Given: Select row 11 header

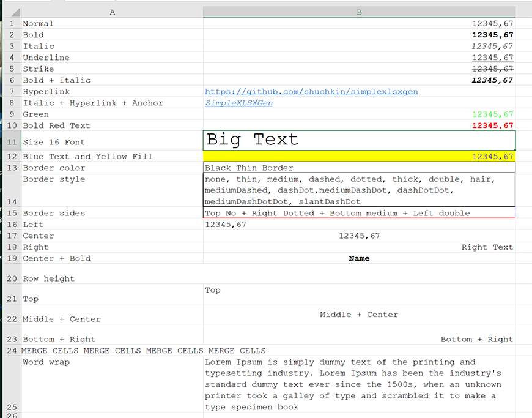Looking at the screenshot, I should tap(12, 142).
